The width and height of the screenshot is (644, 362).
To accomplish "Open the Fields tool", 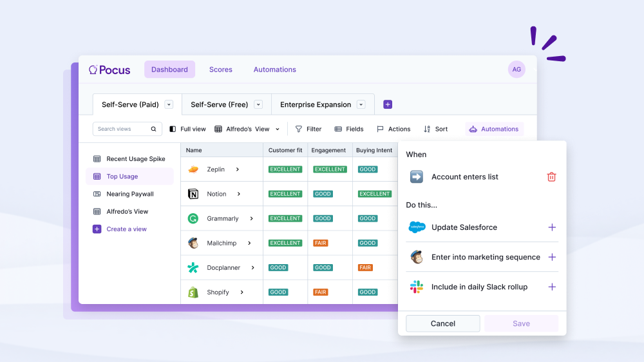I will point(348,129).
